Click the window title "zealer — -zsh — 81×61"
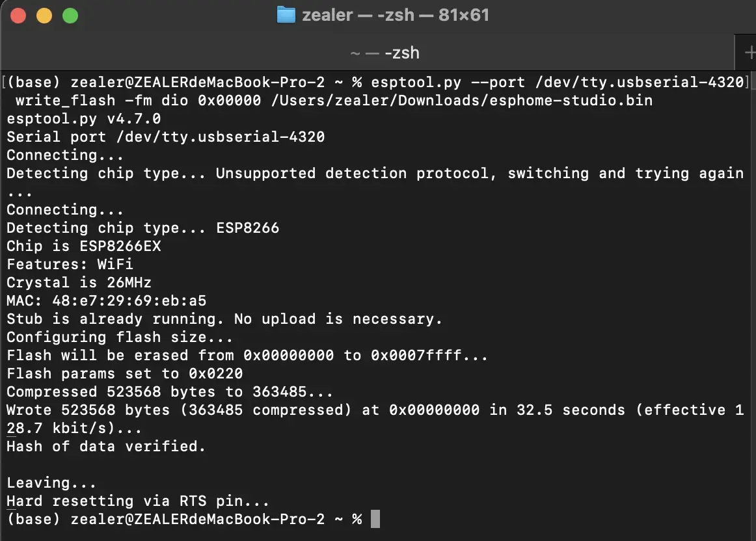 tap(396, 15)
